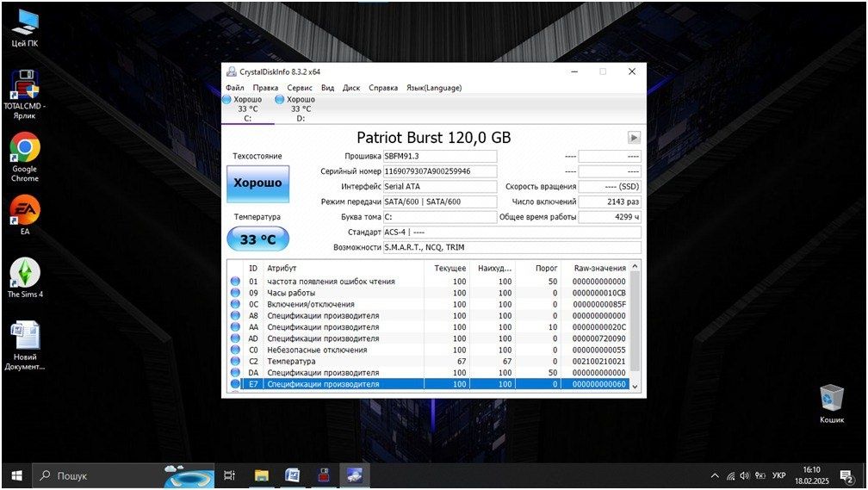Switch УКР keyboard language indicator
This screenshot has height=490, width=868.
[x=778, y=475]
